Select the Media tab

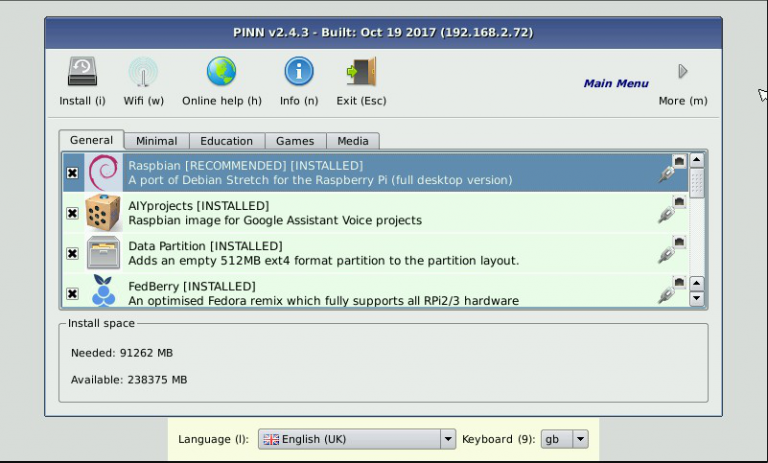click(353, 141)
